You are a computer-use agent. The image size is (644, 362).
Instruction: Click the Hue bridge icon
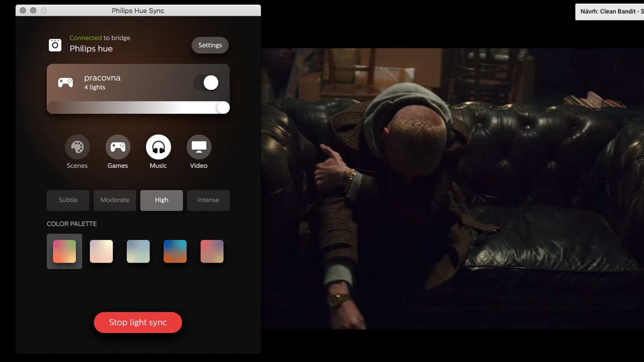click(x=55, y=45)
